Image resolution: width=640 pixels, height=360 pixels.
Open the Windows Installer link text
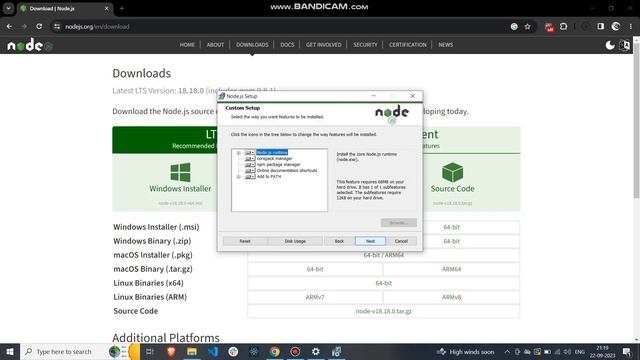tap(180, 189)
